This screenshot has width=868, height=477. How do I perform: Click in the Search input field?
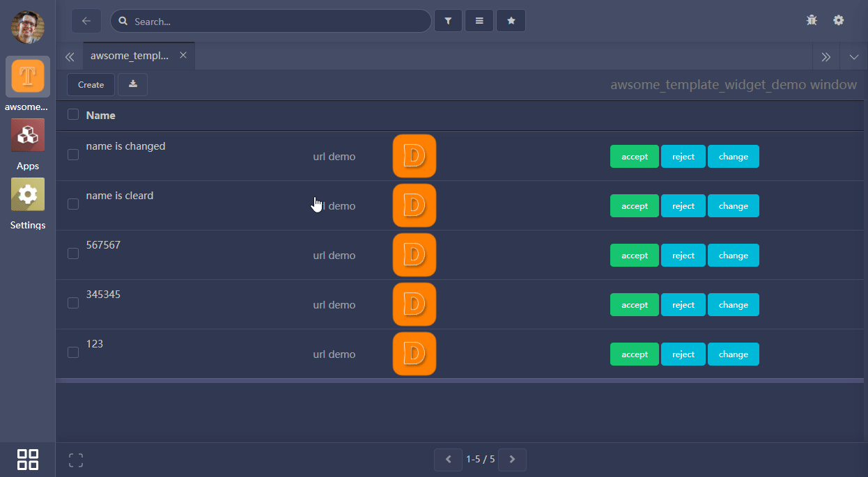pos(279,22)
